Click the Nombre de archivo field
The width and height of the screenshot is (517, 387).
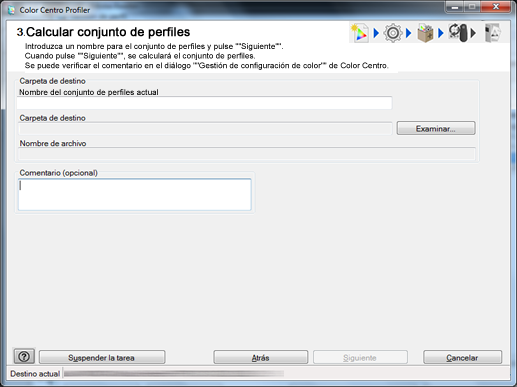tap(247, 154)
